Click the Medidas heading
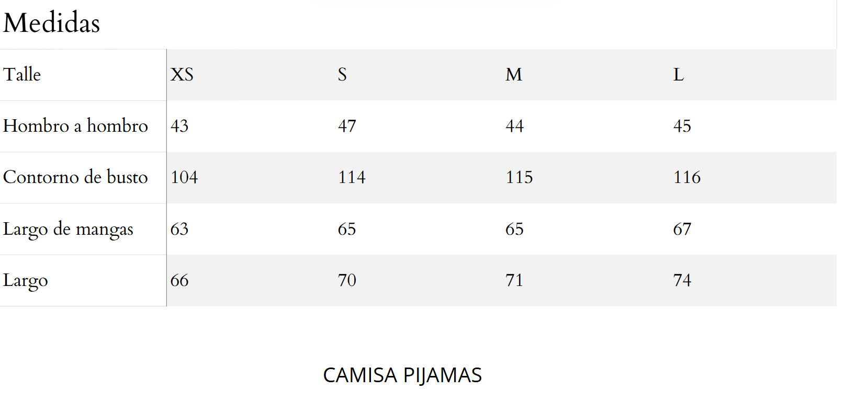The image size is (868, 401). (x=51, y=23)
